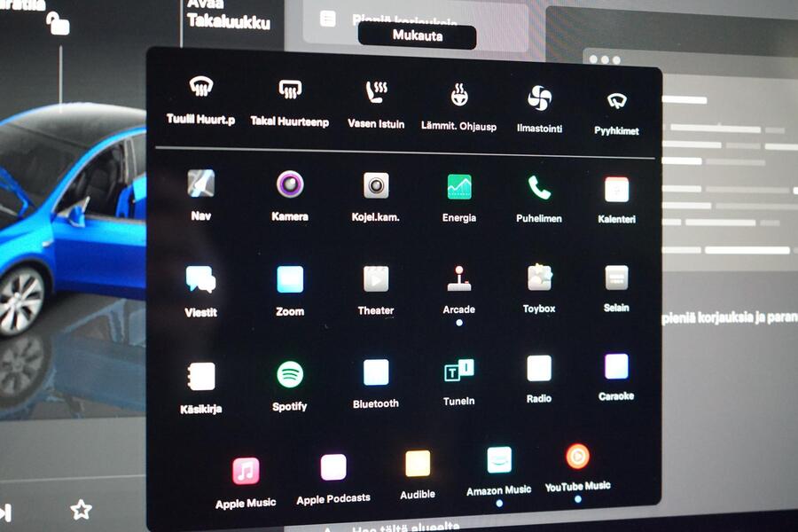
Task: Open the Käsikirja manual app
Action: pos(201,377)
